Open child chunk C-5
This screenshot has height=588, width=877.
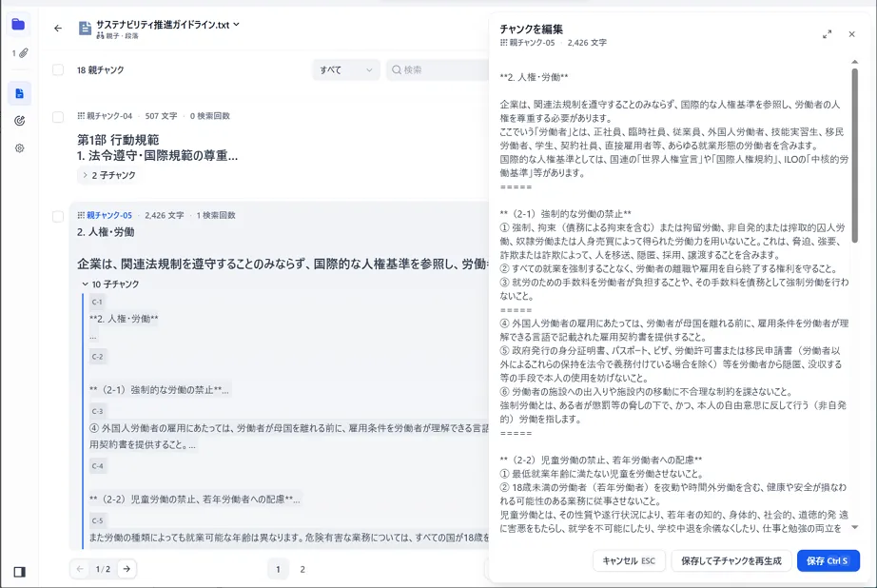[x=97, y=520]
